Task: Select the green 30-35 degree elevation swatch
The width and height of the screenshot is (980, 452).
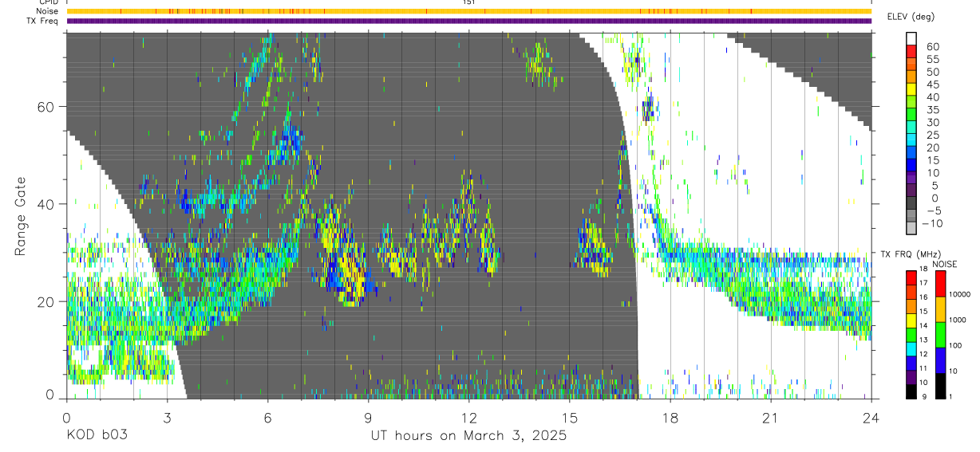Action: 912,114
